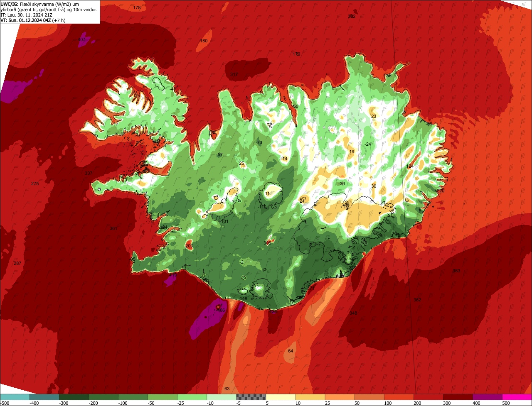Click the darkest green -300 to -200 legend swatch
This screenshot has height=406, width=532.
(74, 397)
